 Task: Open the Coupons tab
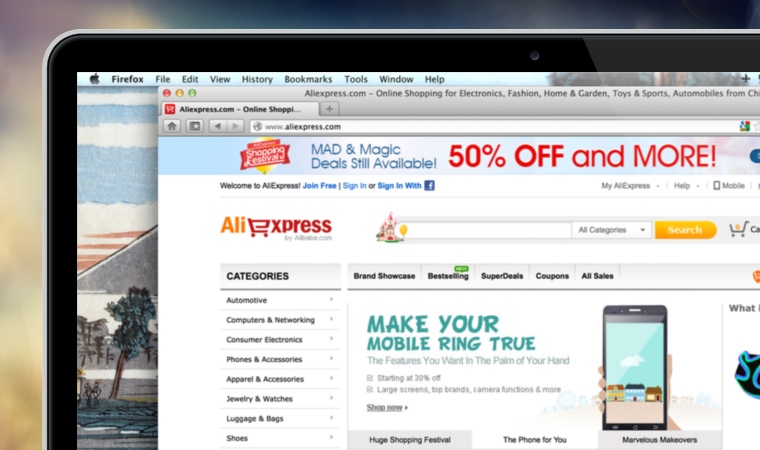552,276
